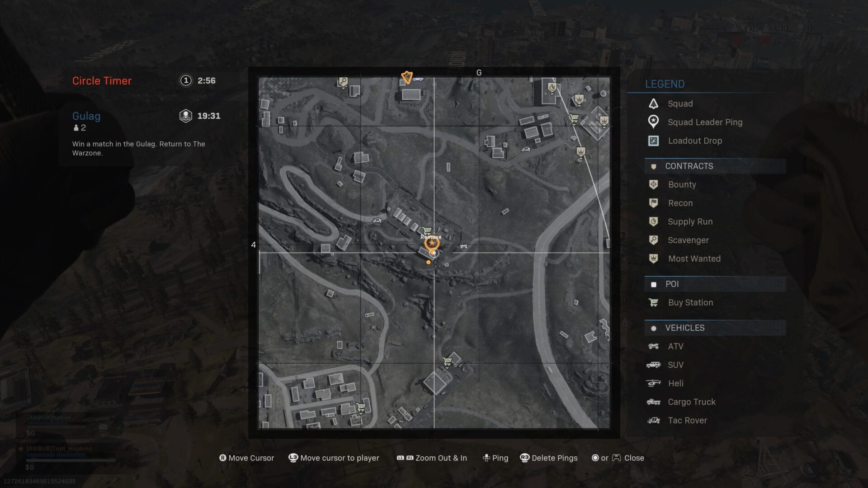868x488 pixels.
Task: Expand the Supply Run contract entry
Action: coord(690,222)
